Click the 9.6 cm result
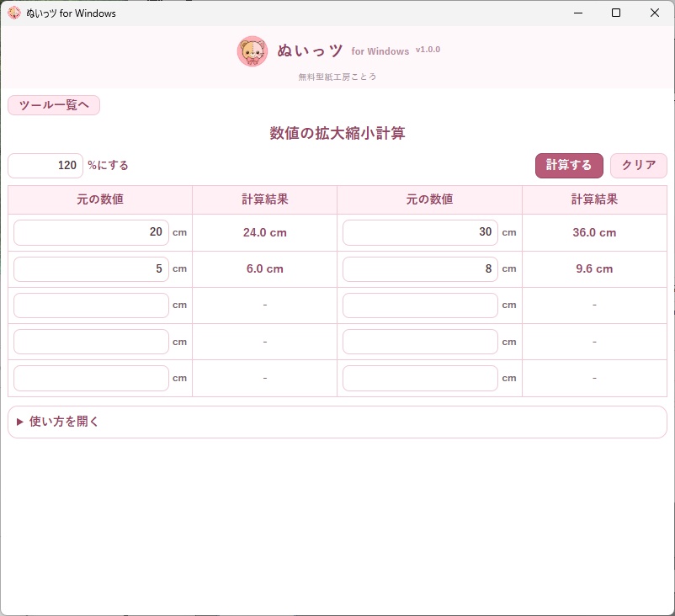675x616 pixels. tap(594, 269)
